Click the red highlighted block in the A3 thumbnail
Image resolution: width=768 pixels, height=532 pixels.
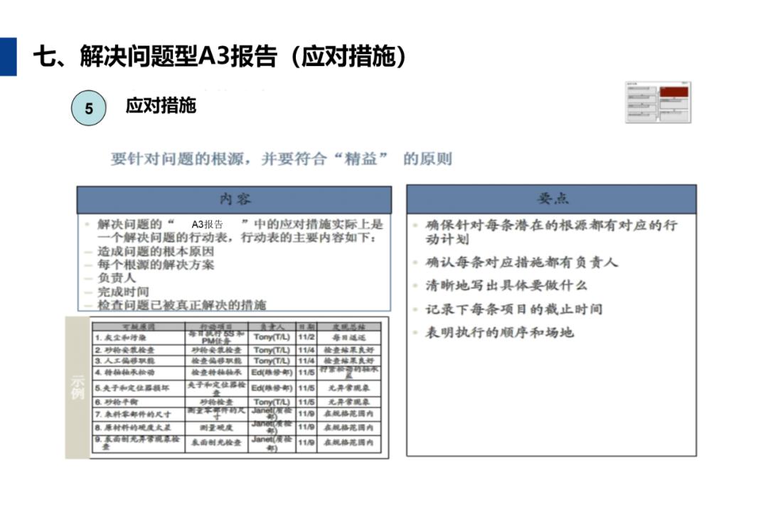(673, 92)
